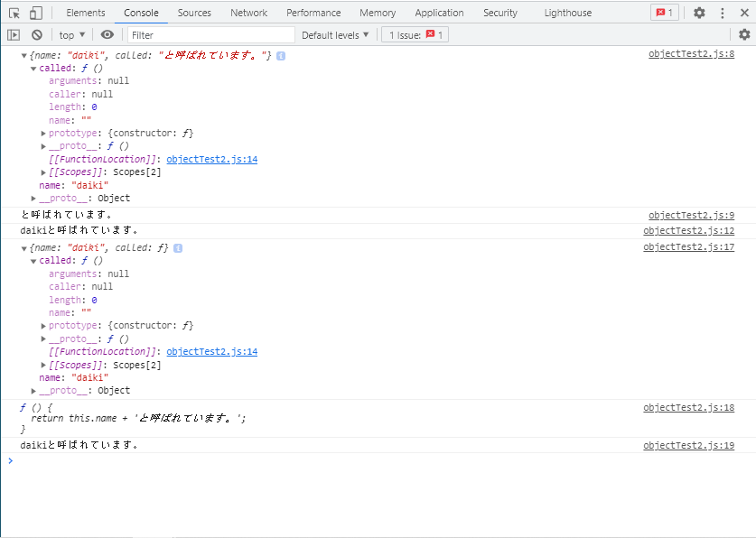Collapse called: f () in first object
The height and width of the screenshot is (538, 756).
tap(33, 69)
